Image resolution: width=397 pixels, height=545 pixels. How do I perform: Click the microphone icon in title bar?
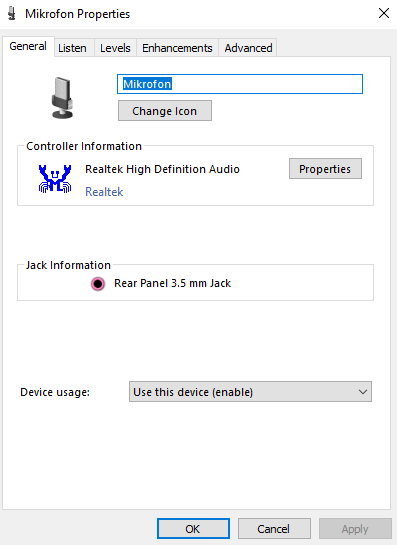point(12,14)
